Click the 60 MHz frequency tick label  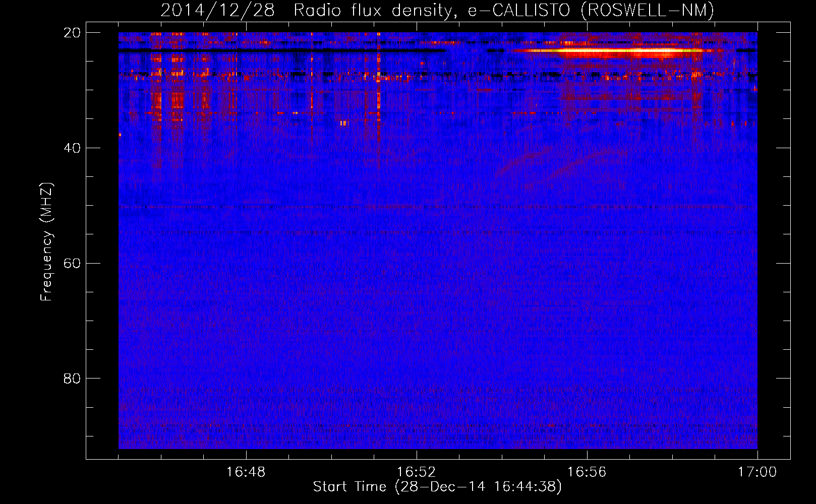72,263
